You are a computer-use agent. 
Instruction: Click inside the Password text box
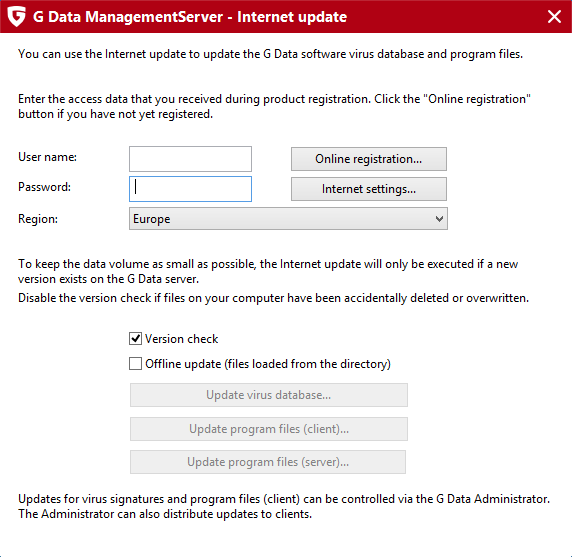(190, 189)
